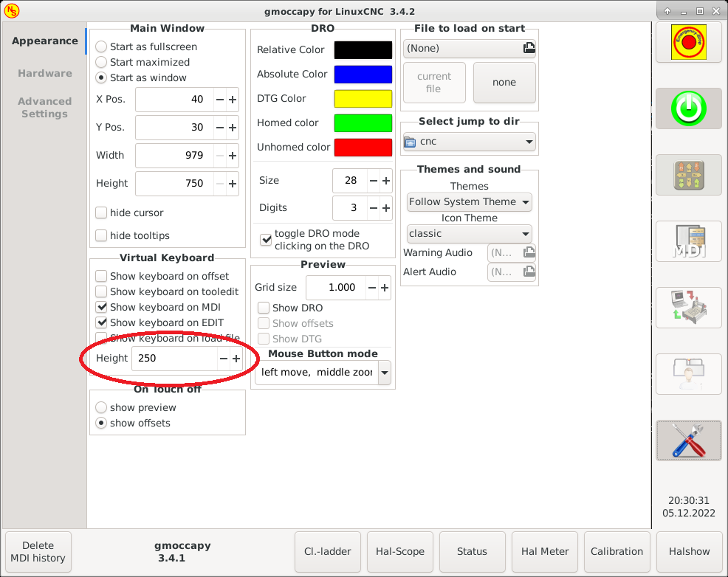Increase main window Height value
This screenshot has height=577, width=728.
tap(233, 183)
